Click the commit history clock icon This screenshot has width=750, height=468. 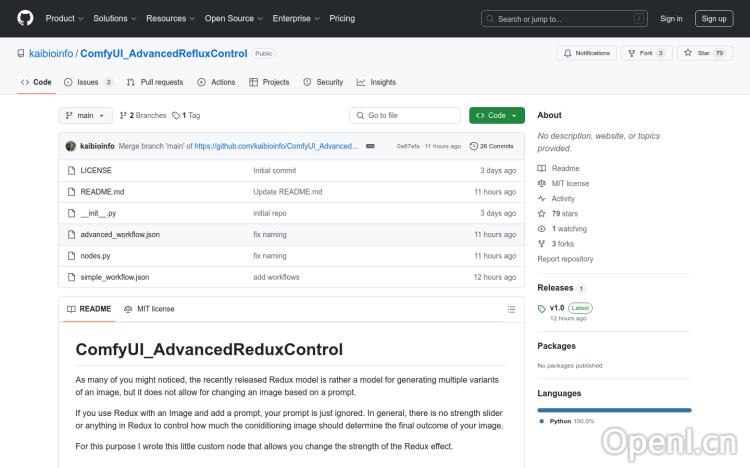point(474,146)
